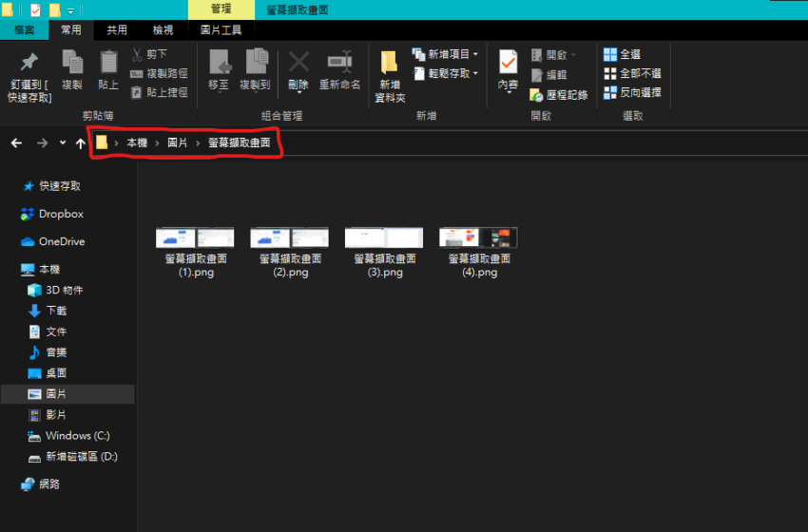Image resolution: width=808 pixels, height=532 pixels.
Task: Click the 剪下 scissors icon
Action: [x=137, y=54]
